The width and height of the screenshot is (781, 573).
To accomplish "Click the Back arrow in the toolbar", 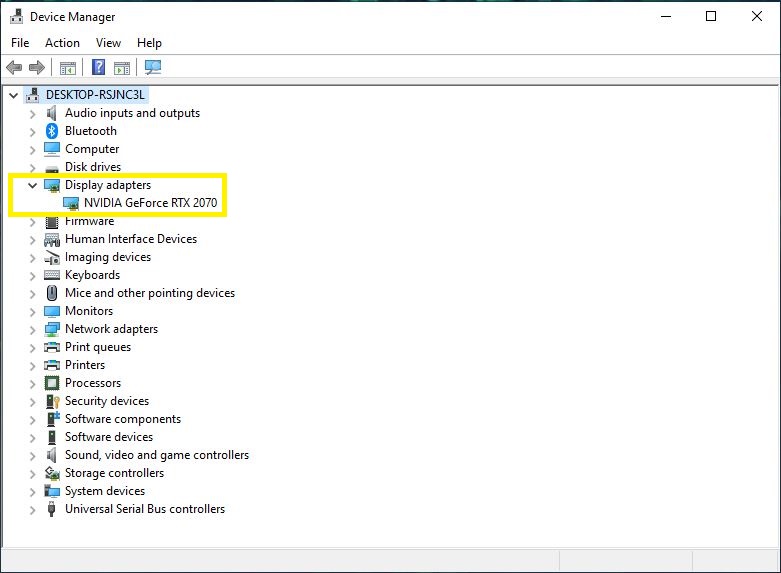I will [x=14, y=68].
